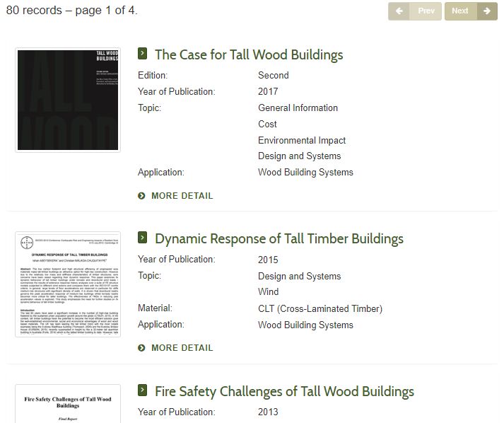Screen dimensions: 504x423
Task: Click 'CLT (Cross-Laminated Timber)' material value
Action: point(320,308)
